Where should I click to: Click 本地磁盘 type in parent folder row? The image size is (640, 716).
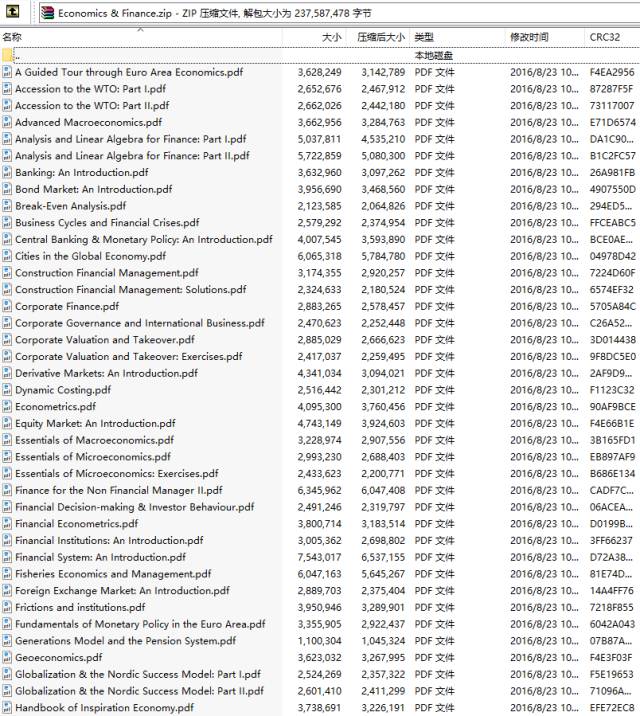[x=434, y=55]
